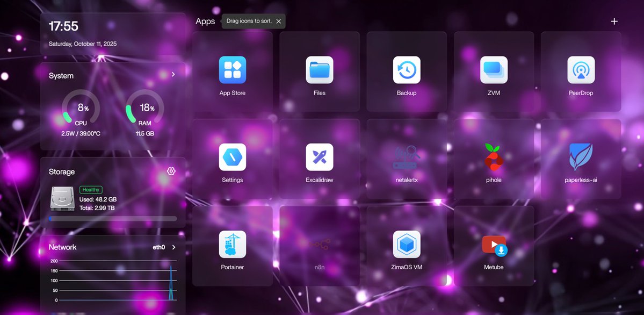
Task: Launch the Portainer app icon
Action: click(233, 244)
